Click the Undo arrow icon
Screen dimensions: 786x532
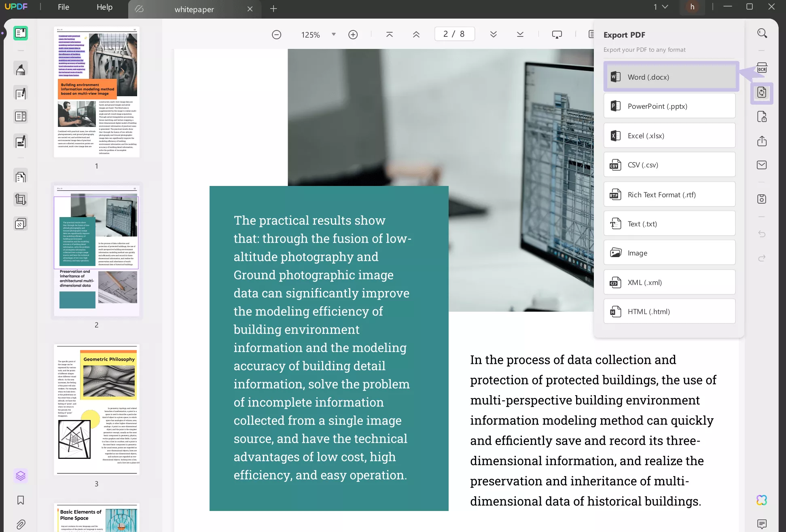pos(762,234)
